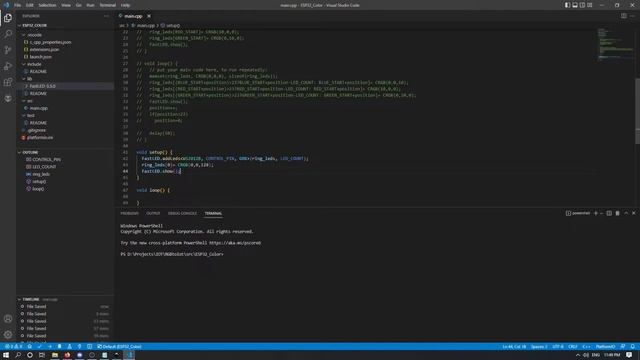Screen dimensions: 640x360
Task: Collapse the lib folder
Action: 65,79
